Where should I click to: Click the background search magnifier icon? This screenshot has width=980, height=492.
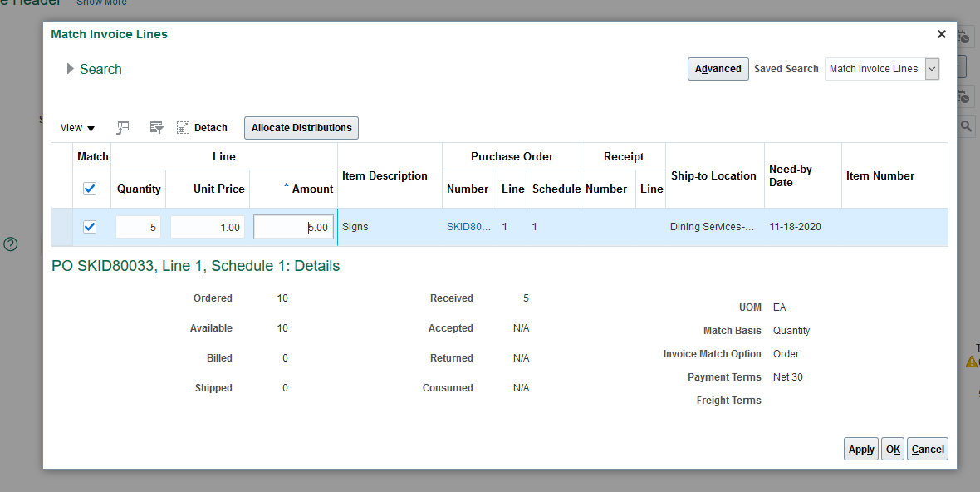pos(966,126)
